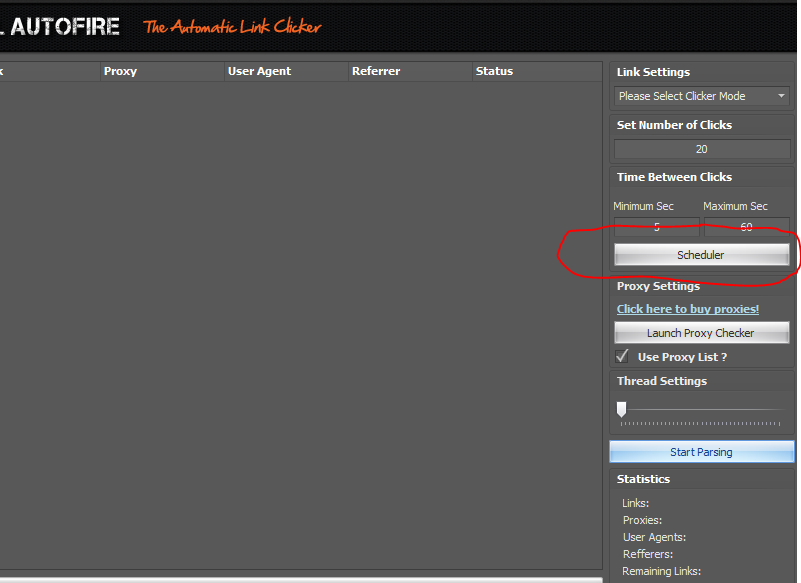Click the Minimum Sec input field
The height and width of the screenshot is (583, 801).
pyautogui.click(x=656, y=227)
